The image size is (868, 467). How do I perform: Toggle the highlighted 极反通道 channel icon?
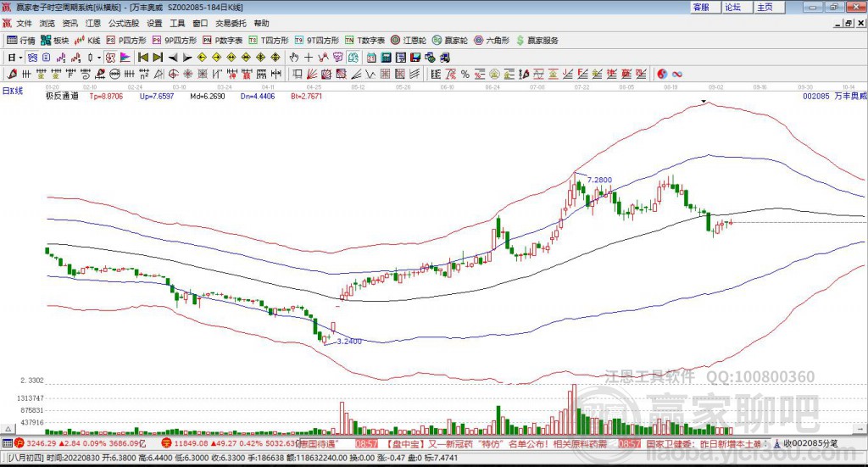(110, 58)
